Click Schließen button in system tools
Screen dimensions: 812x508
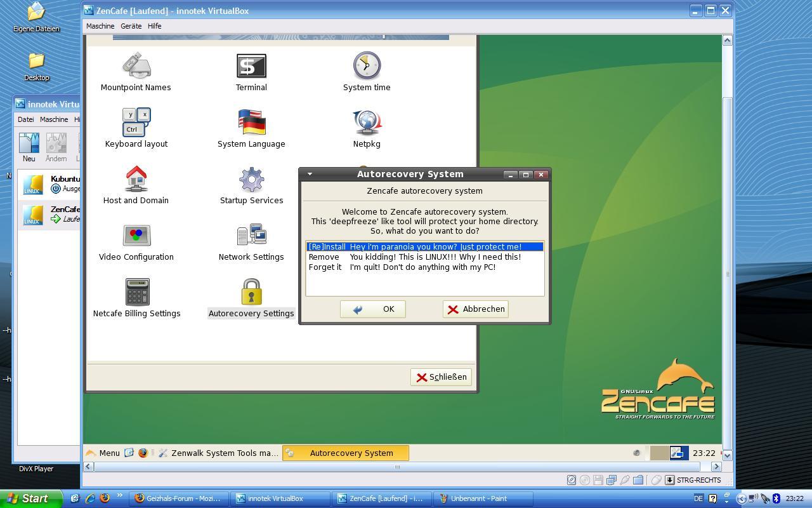click(x=441, y=377)
